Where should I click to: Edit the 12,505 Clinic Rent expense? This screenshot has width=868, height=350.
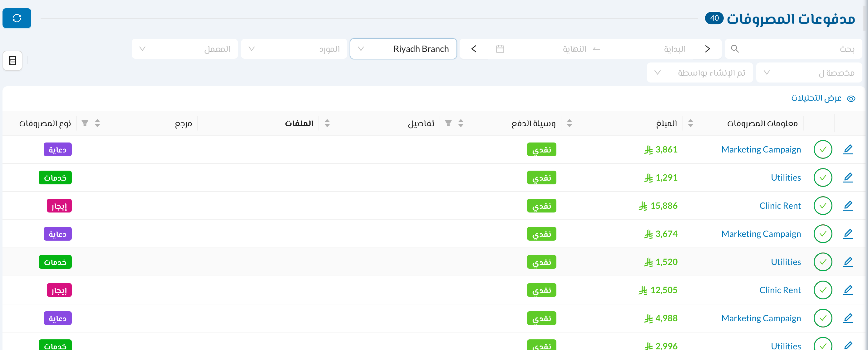pos(848,290)
